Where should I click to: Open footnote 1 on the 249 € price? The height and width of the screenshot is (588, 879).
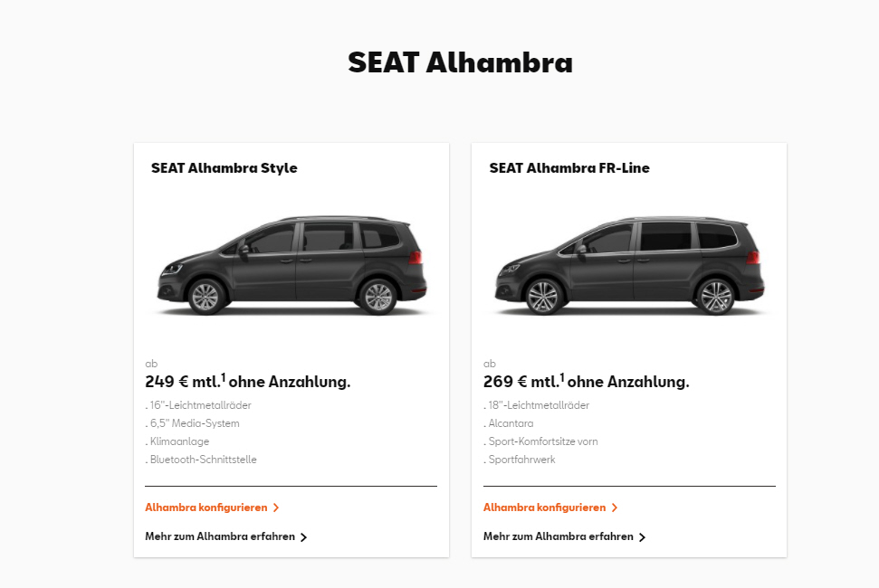[224, 376]
